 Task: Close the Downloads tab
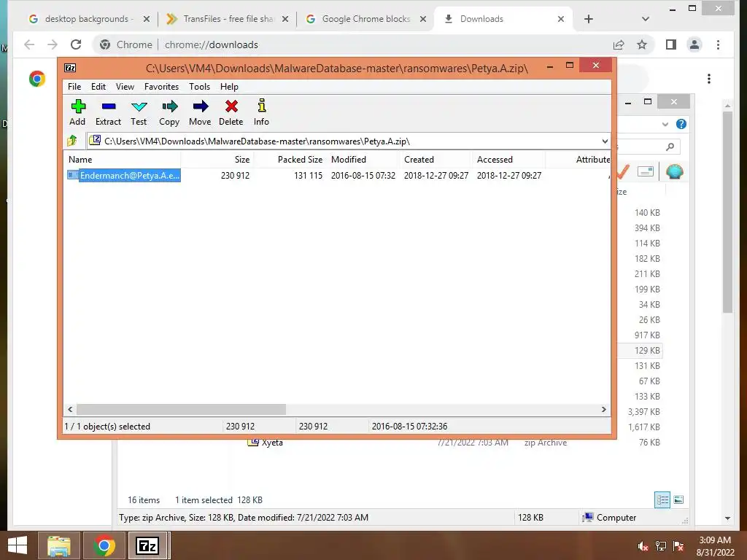tap(561, 19)
